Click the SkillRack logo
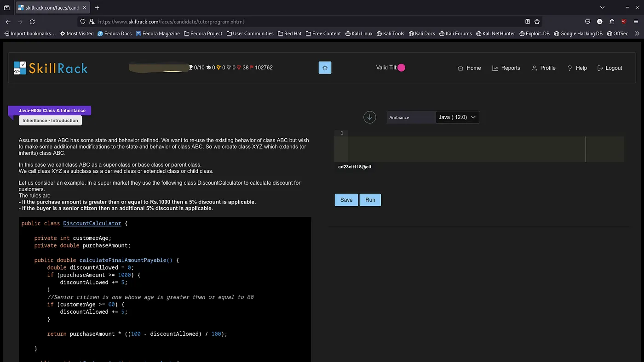The image size is (644, 362). pos(51,68)
